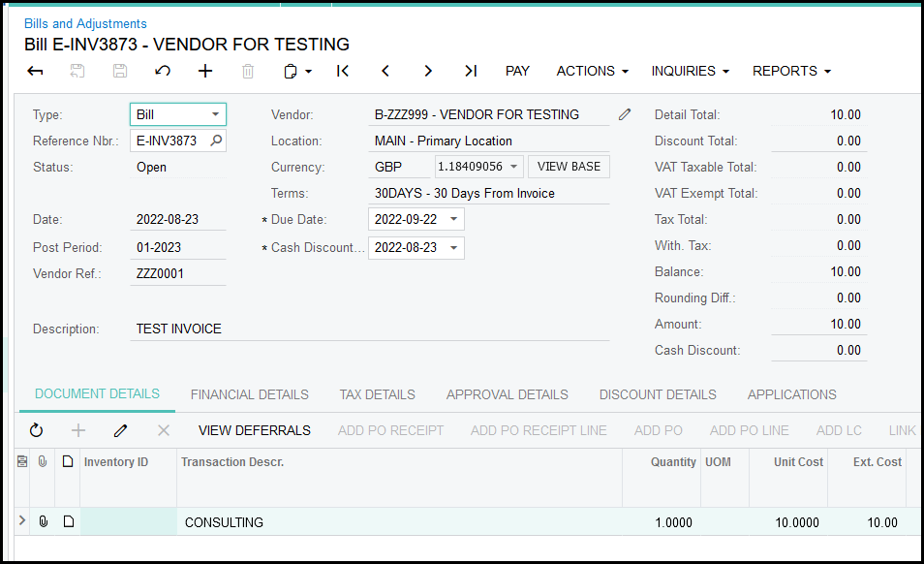Viewport: 924px width, 564px height.
Task: Go to next record arrow
Action: coord(428,71)
